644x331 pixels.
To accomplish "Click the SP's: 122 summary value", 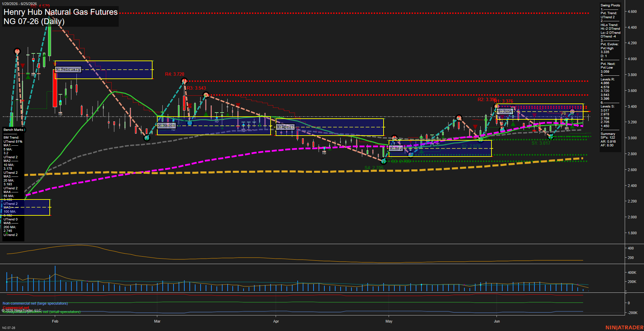I will [608, 138].
